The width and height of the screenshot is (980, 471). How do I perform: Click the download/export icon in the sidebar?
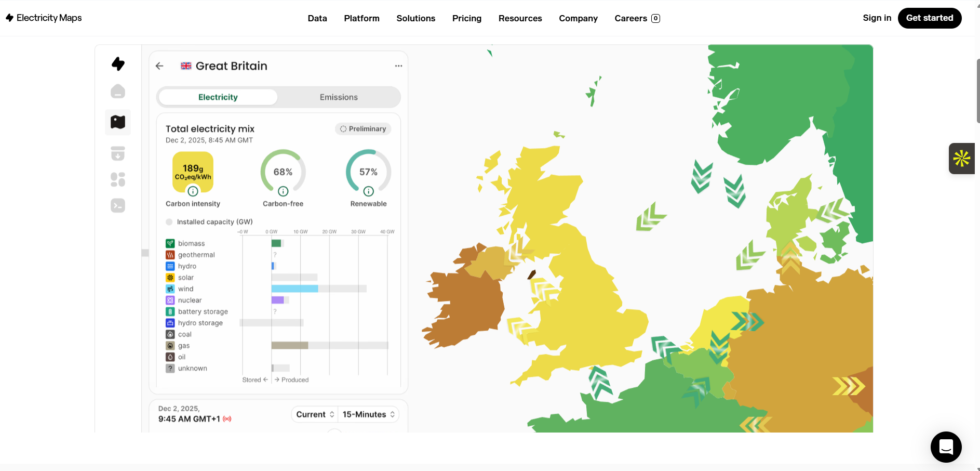tap(118, 153)
